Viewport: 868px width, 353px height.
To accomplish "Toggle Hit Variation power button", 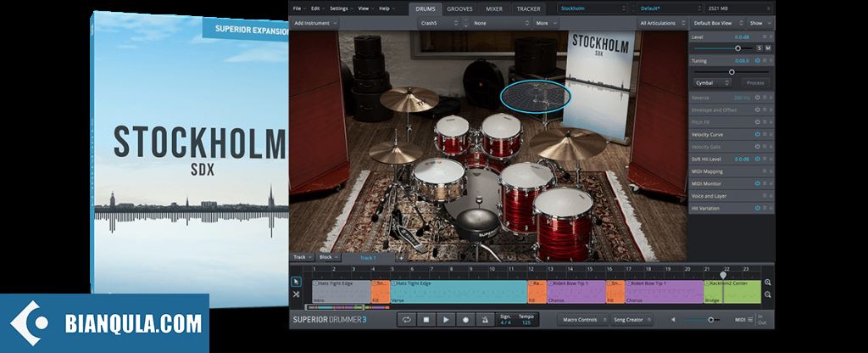I will point(757,208).
